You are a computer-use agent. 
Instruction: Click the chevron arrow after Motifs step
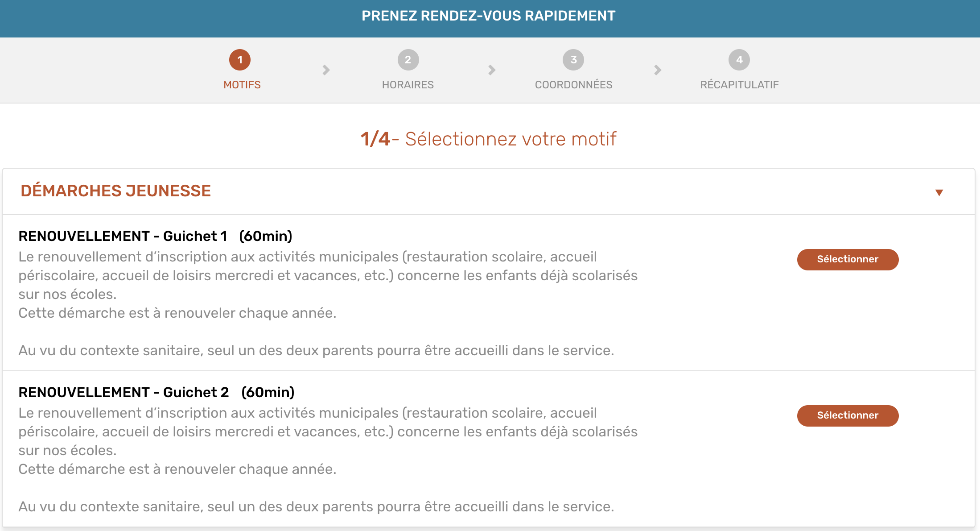tap(326, 70)
